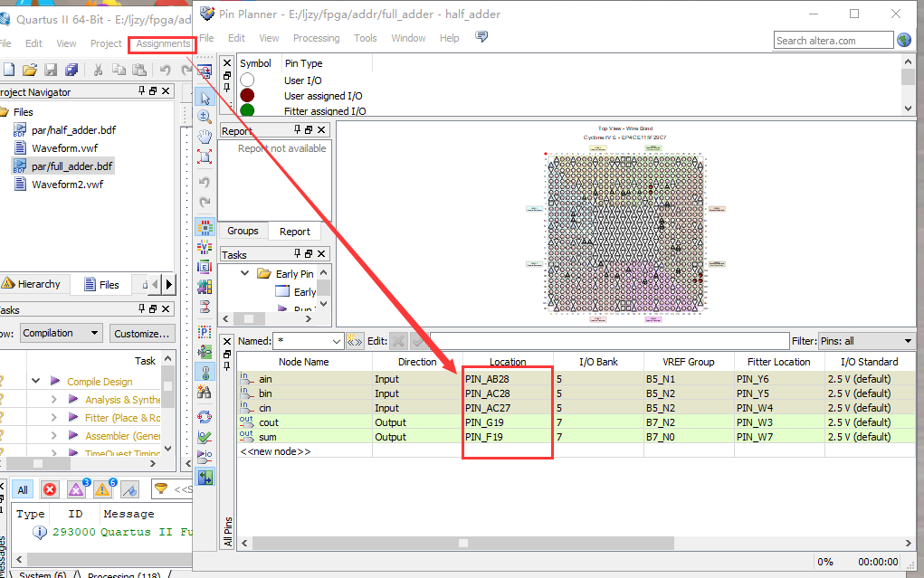Open the Assignments menu
Image resolution: width=924 pixels, height=578 pixels.
(163, 43)
